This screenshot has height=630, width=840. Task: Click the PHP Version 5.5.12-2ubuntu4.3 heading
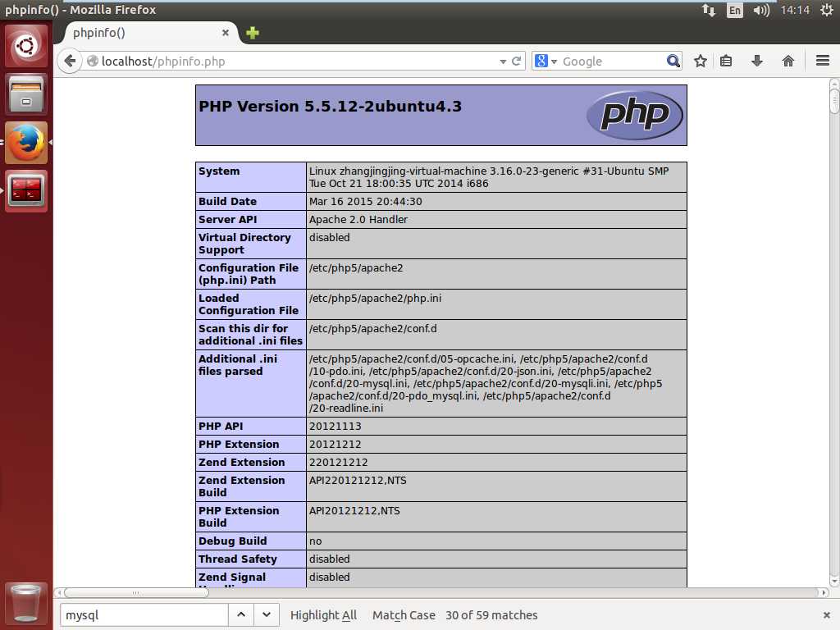click(x=330, y=106)
